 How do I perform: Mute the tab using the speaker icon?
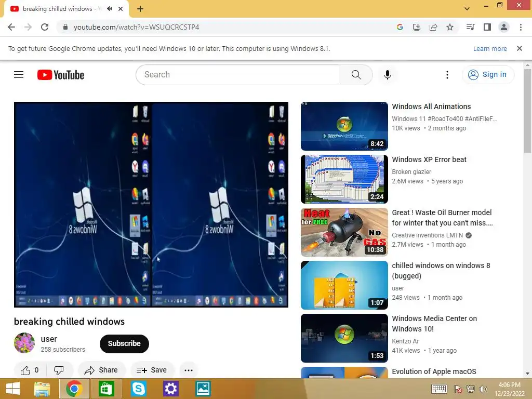109,9
